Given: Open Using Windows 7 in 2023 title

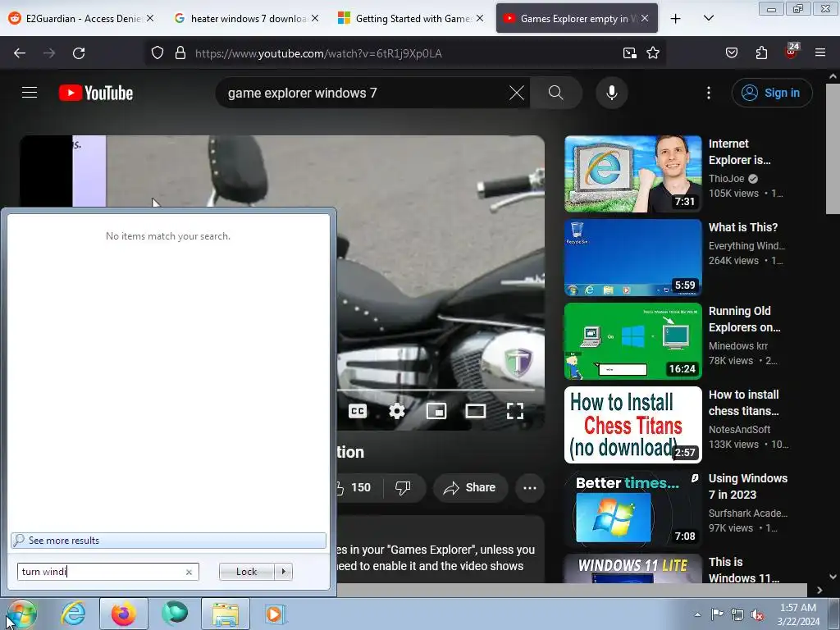Looking at the screenshot, I should (x=748, y=486).
